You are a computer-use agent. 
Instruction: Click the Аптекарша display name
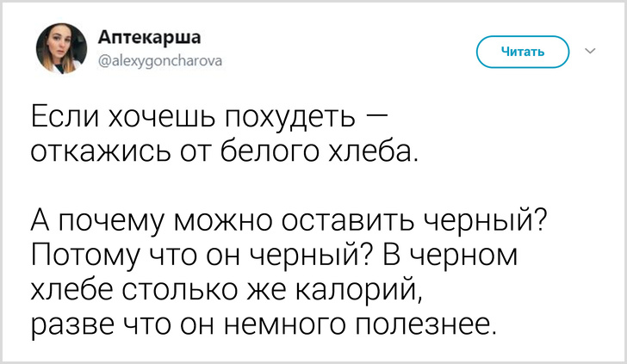150,36
